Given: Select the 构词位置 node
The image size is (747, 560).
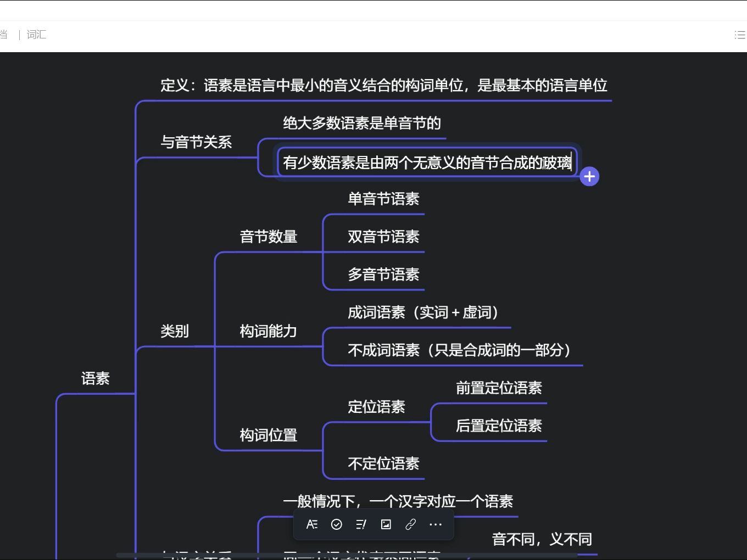Looking at the screenshot, I should coord(269,435).
